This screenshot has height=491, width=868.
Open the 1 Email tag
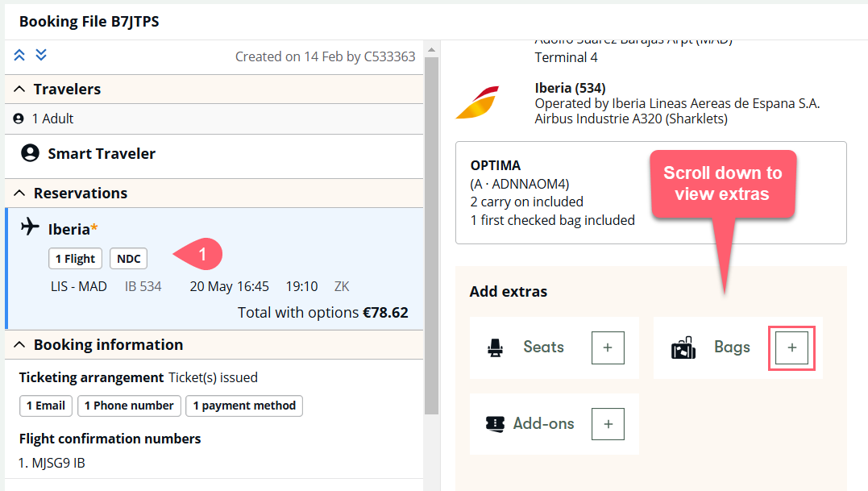(46, 406)
